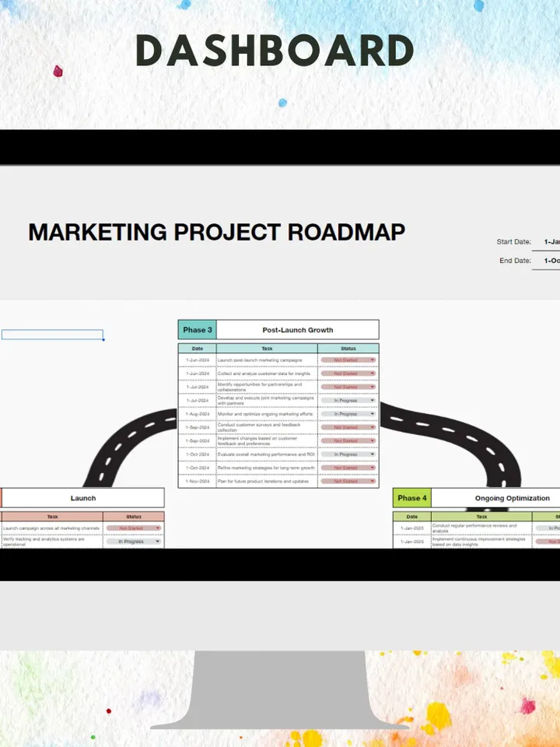The image size is (560, 747).
Task: Open In Progress dropdown for Verify tracking and analytics
Action: tap(134, 542)
